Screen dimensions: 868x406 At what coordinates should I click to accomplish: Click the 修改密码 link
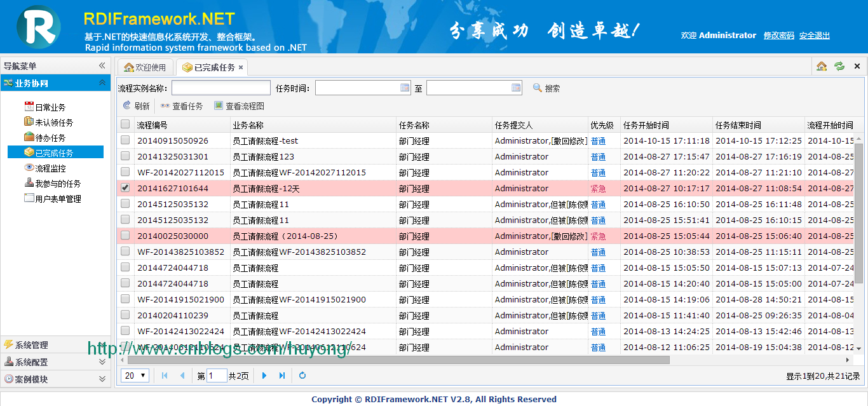[x=779, y=36]
